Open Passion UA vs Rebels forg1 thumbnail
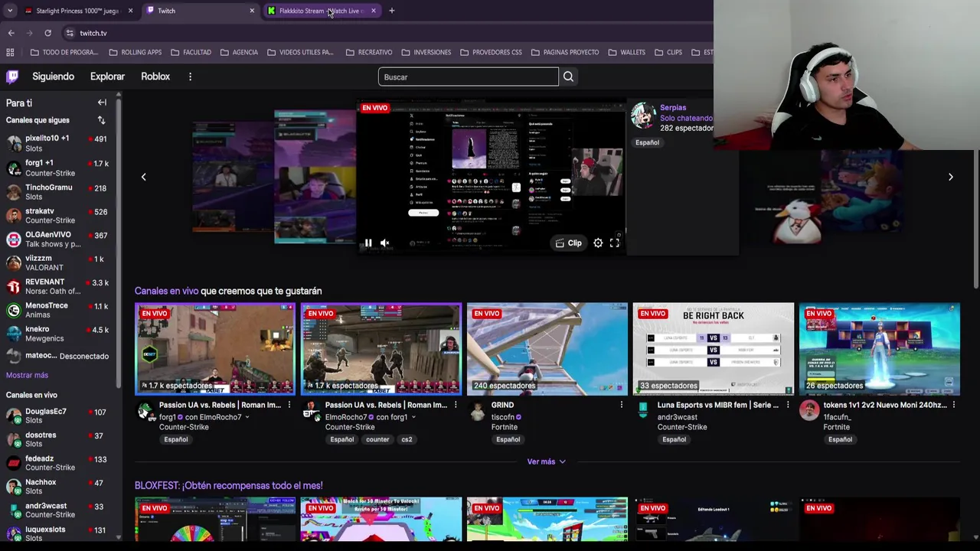This screenshot has width=980, height=551. (215, 349)
